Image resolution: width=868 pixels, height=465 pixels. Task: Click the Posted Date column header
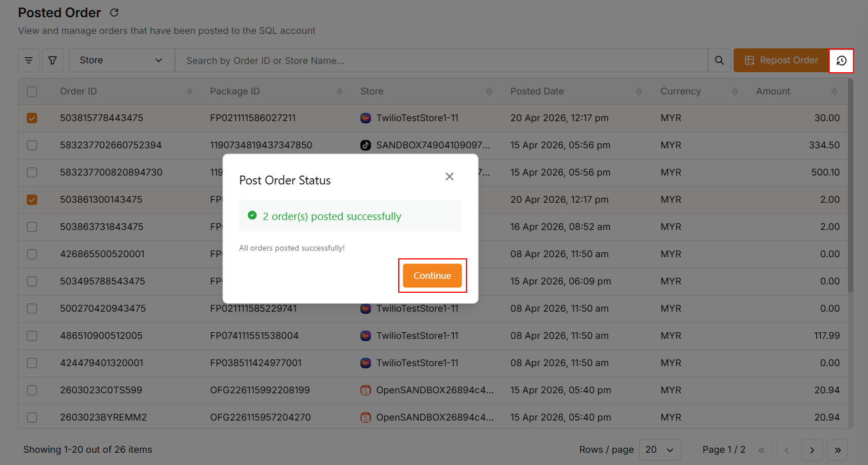point(537,91)
